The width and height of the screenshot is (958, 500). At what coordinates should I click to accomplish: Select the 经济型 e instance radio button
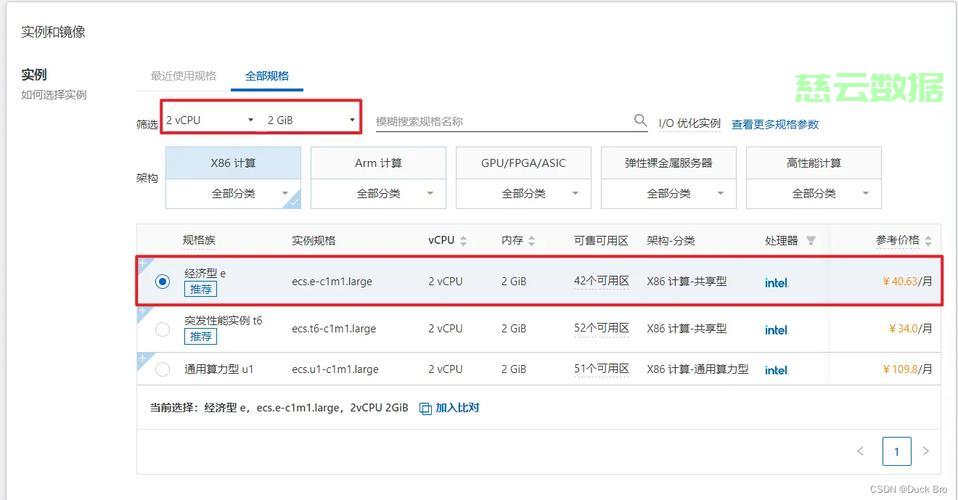coord(163,282)
